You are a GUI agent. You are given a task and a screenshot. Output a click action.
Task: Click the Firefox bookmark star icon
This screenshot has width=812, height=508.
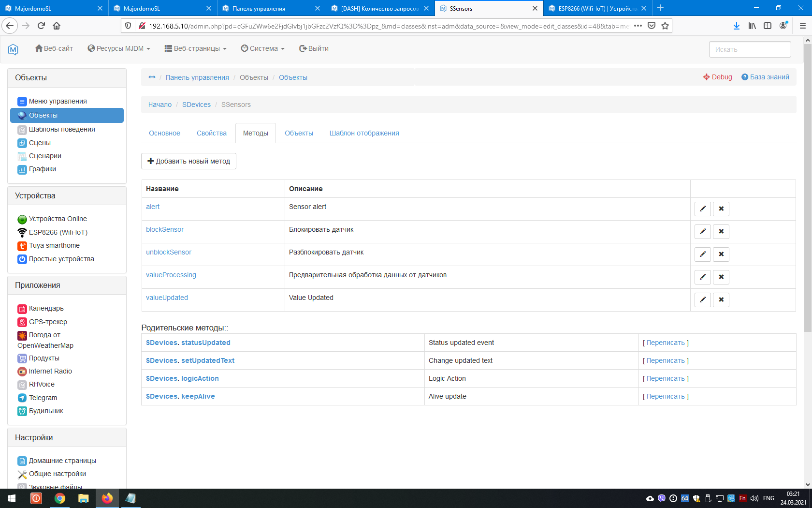pyautogui.click(x=665, y=26)
